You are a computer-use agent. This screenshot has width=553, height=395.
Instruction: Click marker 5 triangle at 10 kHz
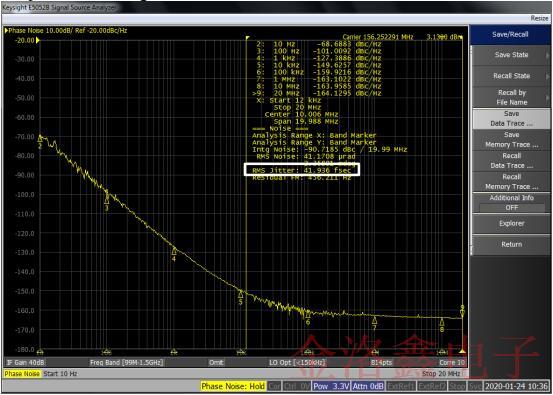(241, 294)
